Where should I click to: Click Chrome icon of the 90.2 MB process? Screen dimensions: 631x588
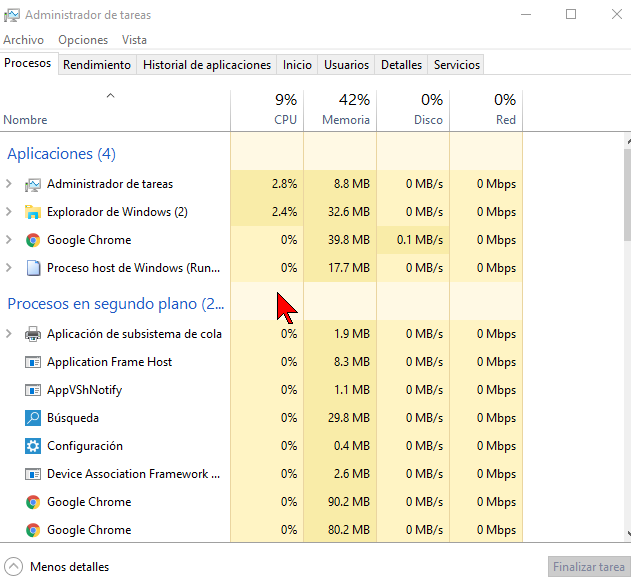click(33, 502)
